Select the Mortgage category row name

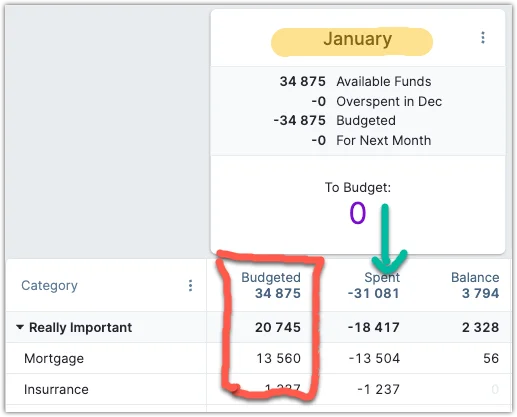[54, 359]
